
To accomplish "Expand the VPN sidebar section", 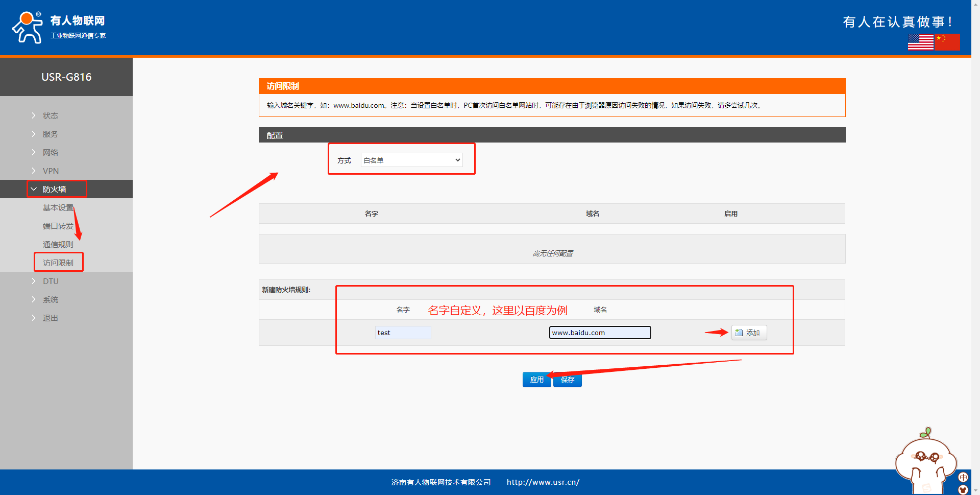I will point(51,171).
